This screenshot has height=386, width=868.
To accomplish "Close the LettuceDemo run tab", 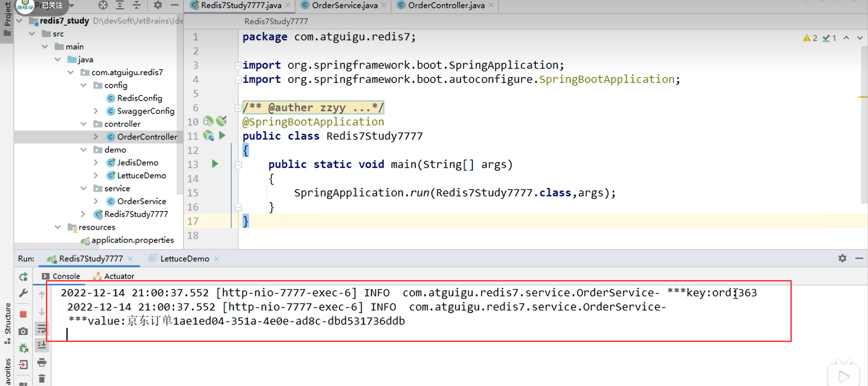I will [x=217, y=259].
